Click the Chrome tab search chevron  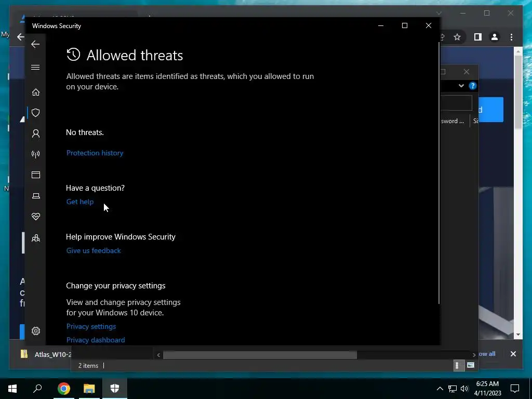pos(438,13)
